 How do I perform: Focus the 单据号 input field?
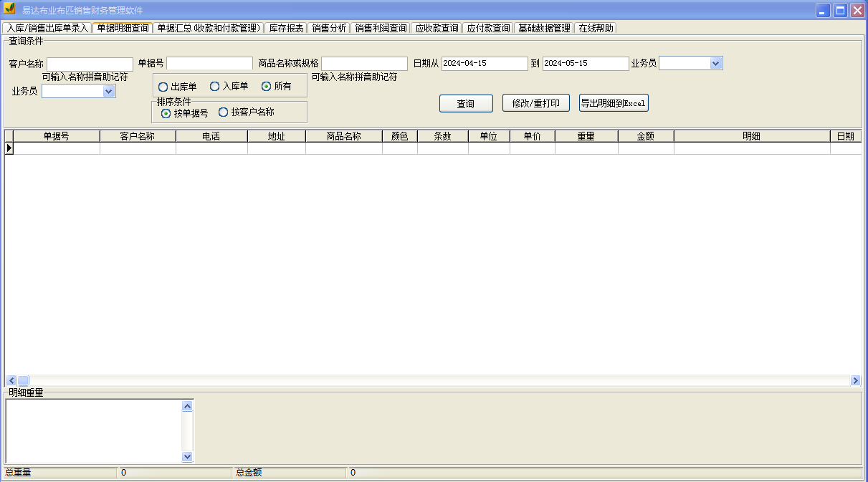click(209, 63)
